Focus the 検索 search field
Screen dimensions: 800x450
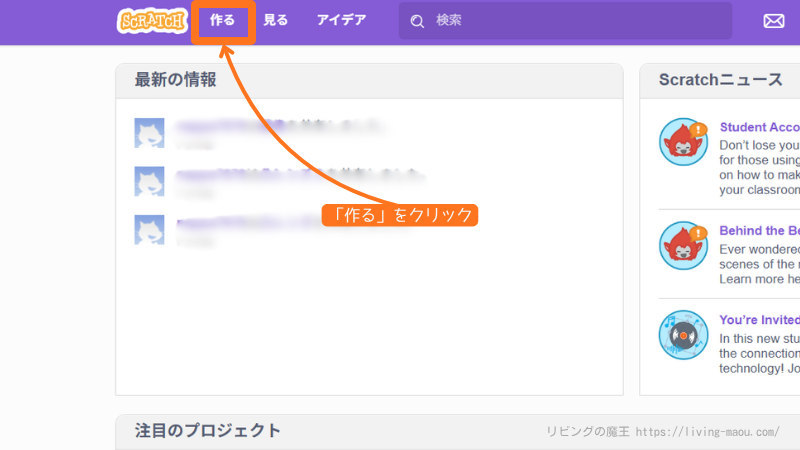click(x=570, y=20)
